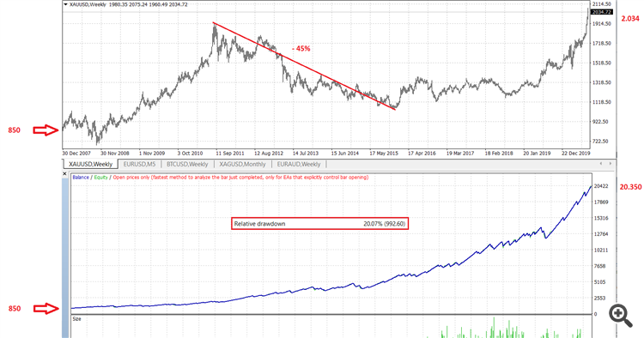The width and height of the screenshot is (644, 338).
Task: Click the 30 Nov 2008 date label
Action: coord(114,154)
